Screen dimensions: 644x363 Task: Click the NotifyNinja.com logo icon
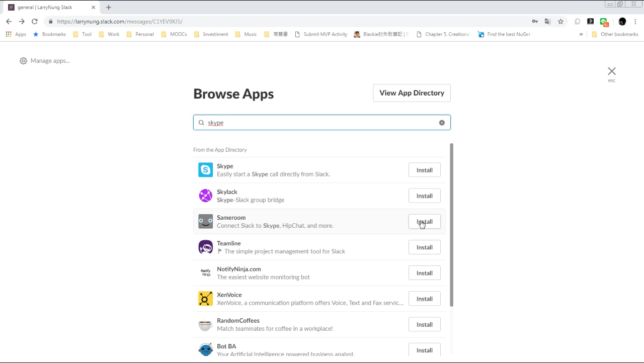[205, 273]
